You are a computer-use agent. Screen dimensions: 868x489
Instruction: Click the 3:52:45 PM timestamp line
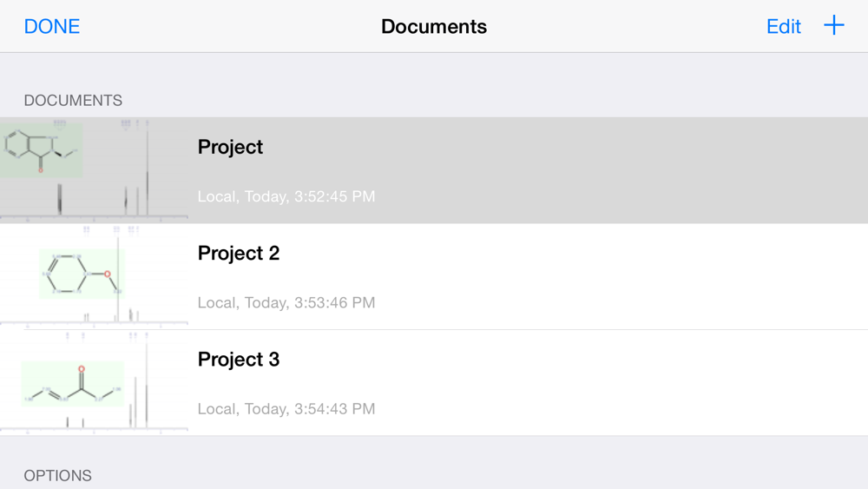[x=286, y=196]
